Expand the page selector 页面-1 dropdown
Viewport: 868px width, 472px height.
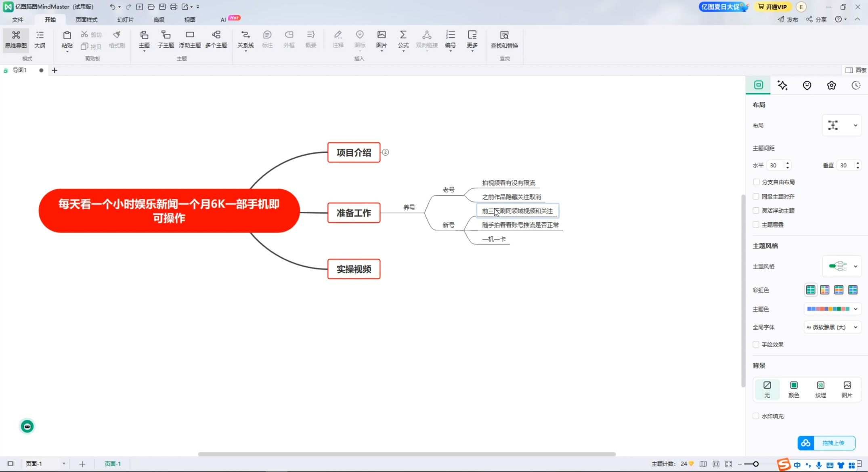pyautogui.click(x=64, y=464)
